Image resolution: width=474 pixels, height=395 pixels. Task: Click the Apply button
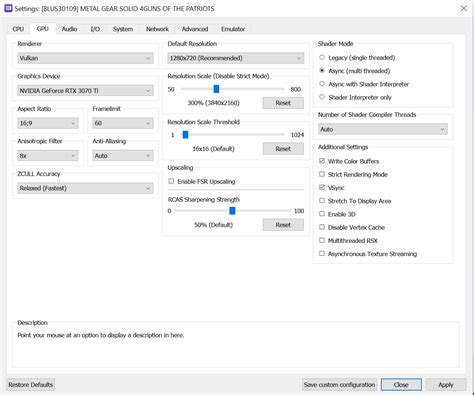[446, 385]
